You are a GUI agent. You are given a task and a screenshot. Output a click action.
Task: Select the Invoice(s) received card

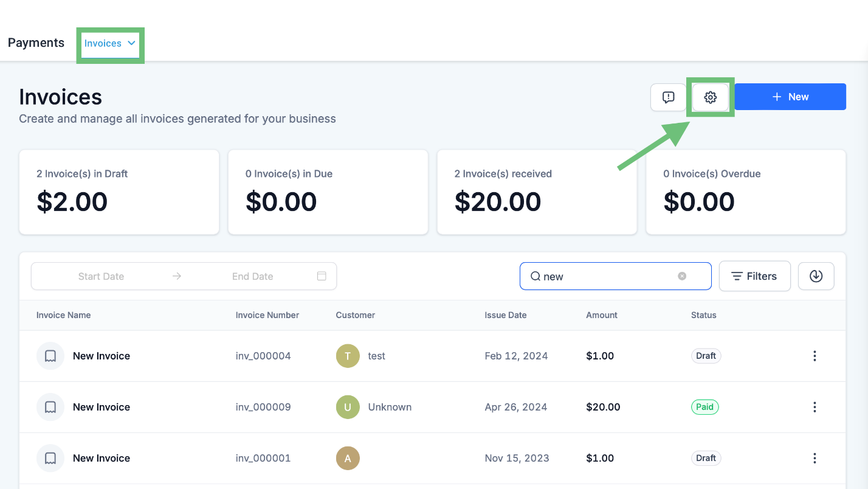[x=537, y=192]
